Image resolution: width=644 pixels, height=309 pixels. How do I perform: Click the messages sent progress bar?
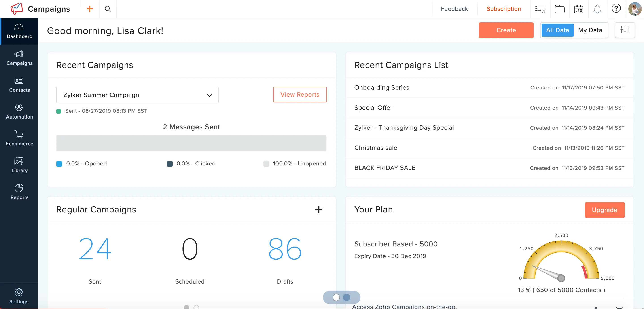pos(191,143)
